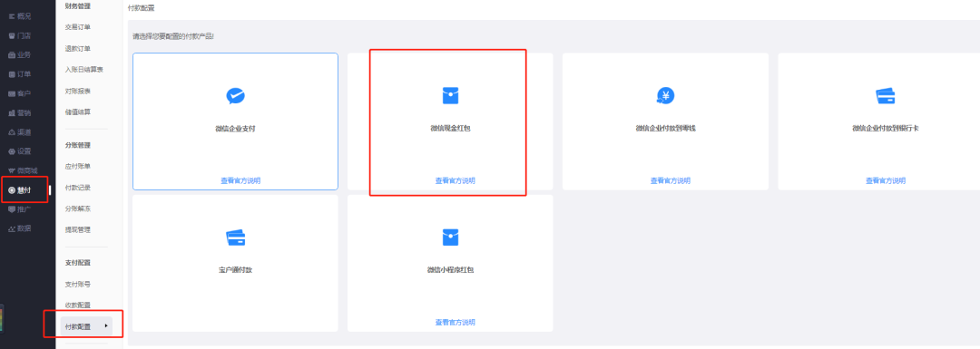Go to 客户 customers in sidebar
Screen dimensions: 980x349
pyautogui.click(x=19, y=93)
